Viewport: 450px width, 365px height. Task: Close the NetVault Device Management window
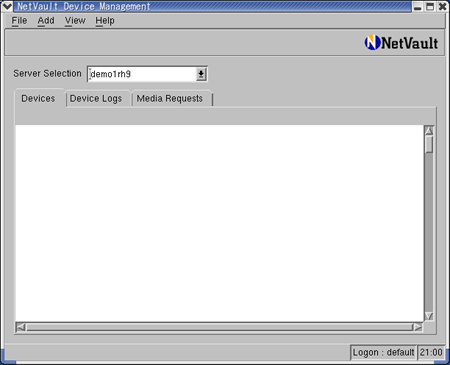point(442,7)
